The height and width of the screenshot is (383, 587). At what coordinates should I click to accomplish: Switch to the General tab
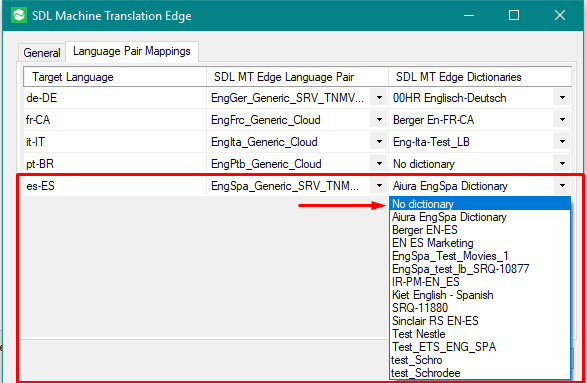coord(42,52)
